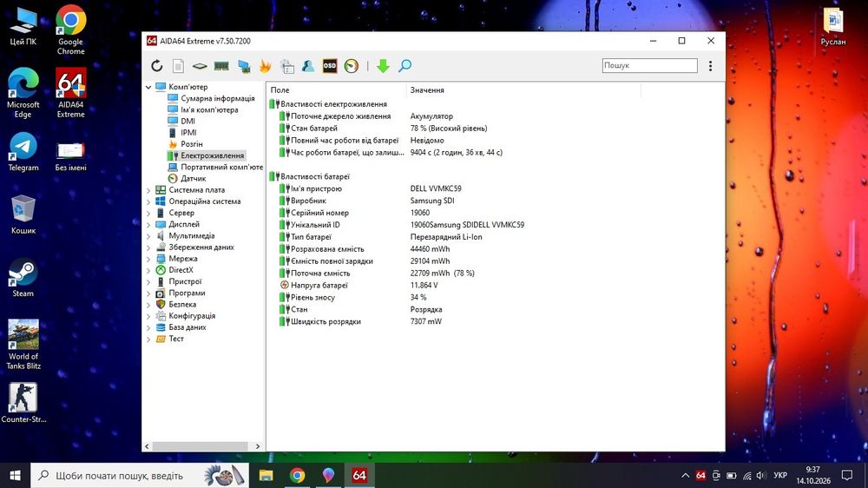
Task: Expand the Сервер tree node
Action: 148,214
